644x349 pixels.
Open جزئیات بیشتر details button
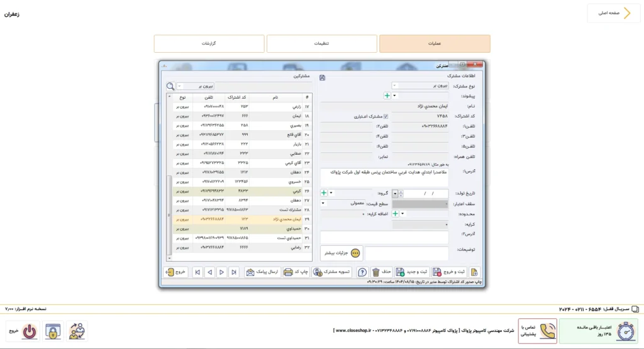click(x=341, y=253)
